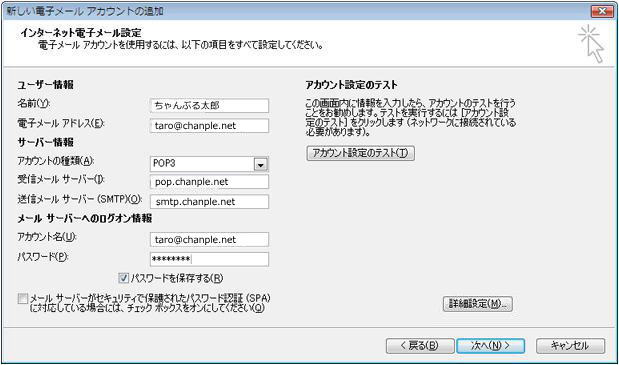Focus the 名前 name input field
619x365 pixels.
pos(209,105)
